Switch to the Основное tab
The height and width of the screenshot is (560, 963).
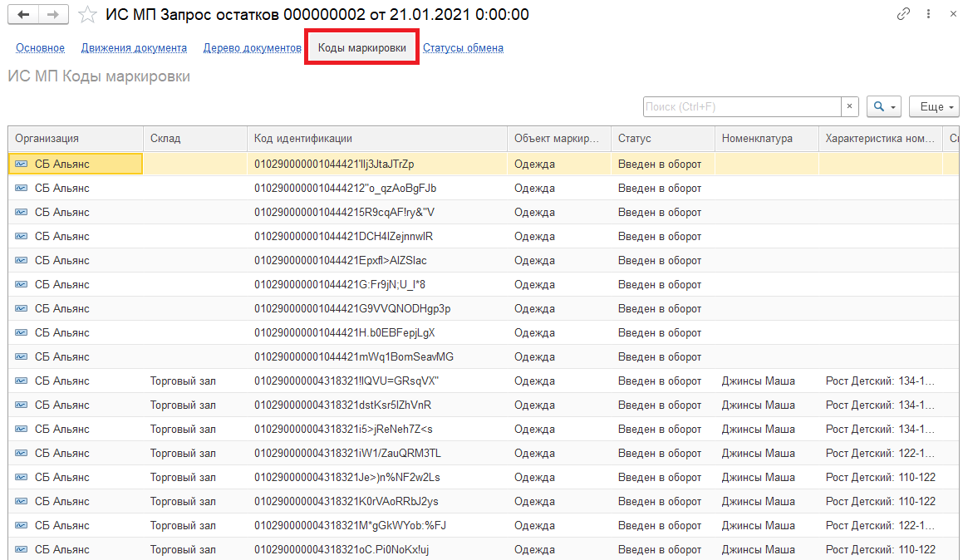click(x=40, y=48)
